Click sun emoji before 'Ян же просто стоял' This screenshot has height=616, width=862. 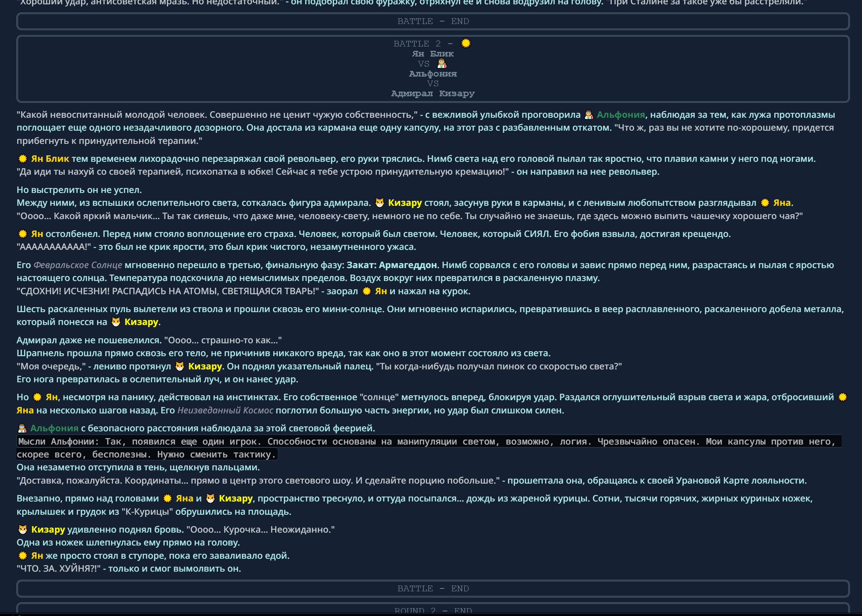pos(23,556)
